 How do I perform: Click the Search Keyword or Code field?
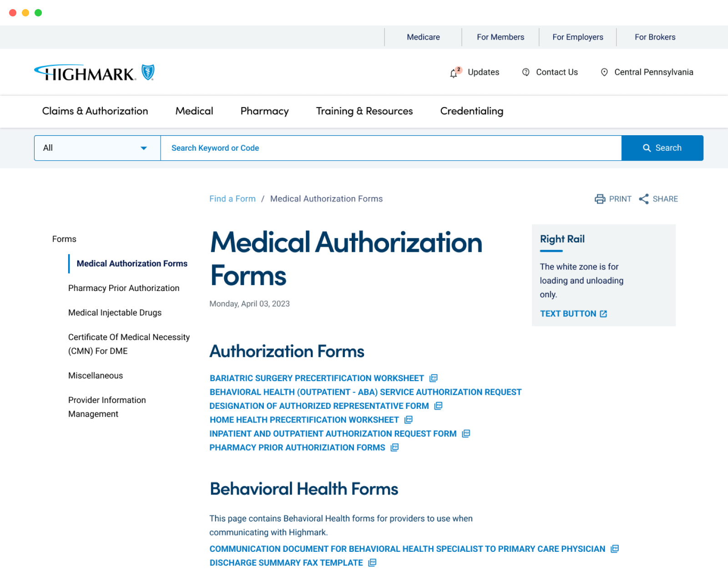[x=390, y=148]
